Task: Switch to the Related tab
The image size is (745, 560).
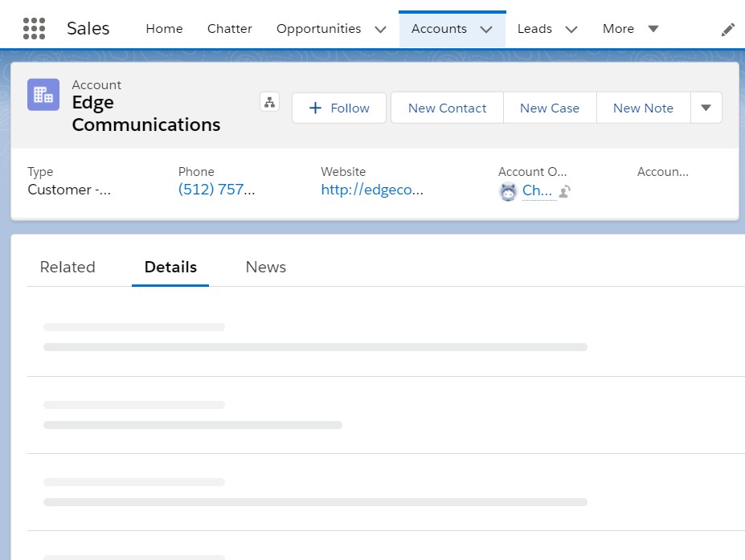Action: pos(68,268)
